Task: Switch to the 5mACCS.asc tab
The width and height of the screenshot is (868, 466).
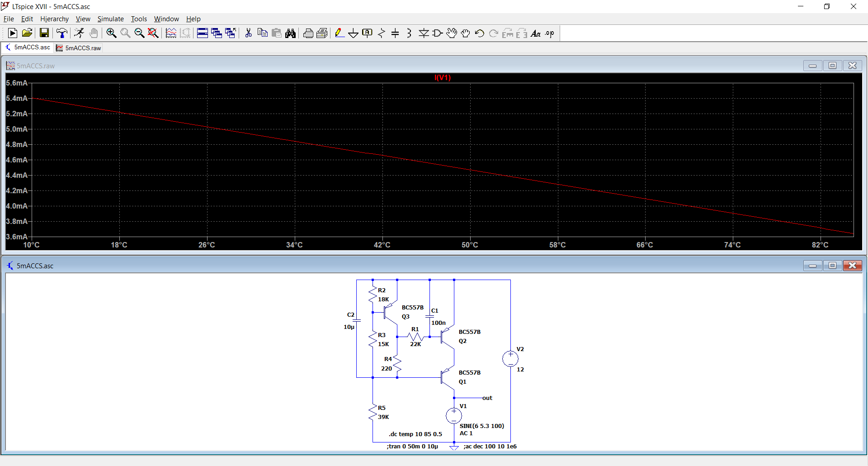Action: [28, 47]
